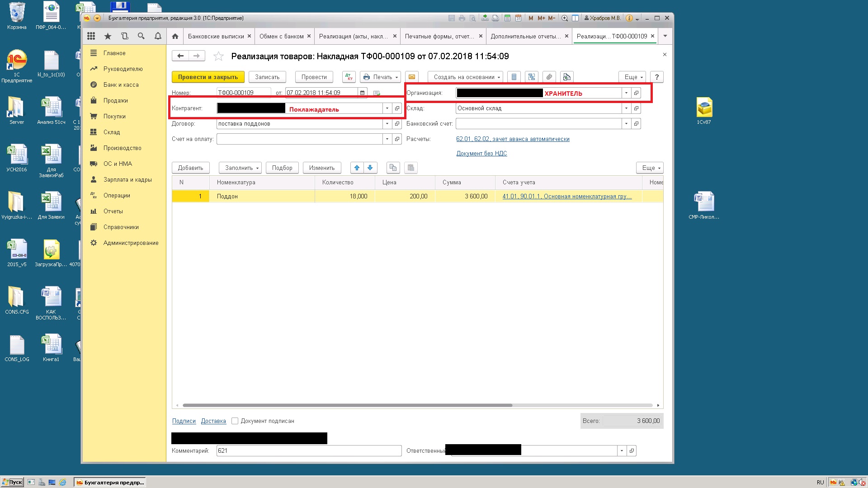Open the history icon in top panel

(x=124, y=36)
